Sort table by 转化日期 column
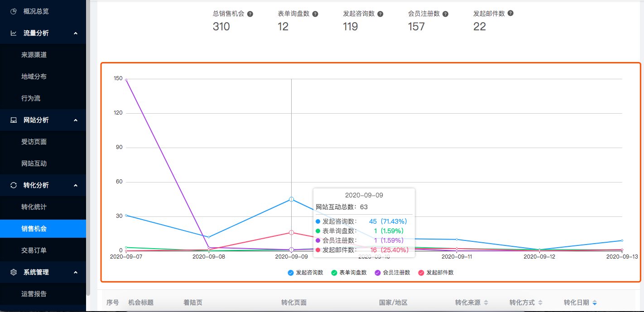Image resolution: width=644 pixels, height=312 pixels. [x=595, y=303]
